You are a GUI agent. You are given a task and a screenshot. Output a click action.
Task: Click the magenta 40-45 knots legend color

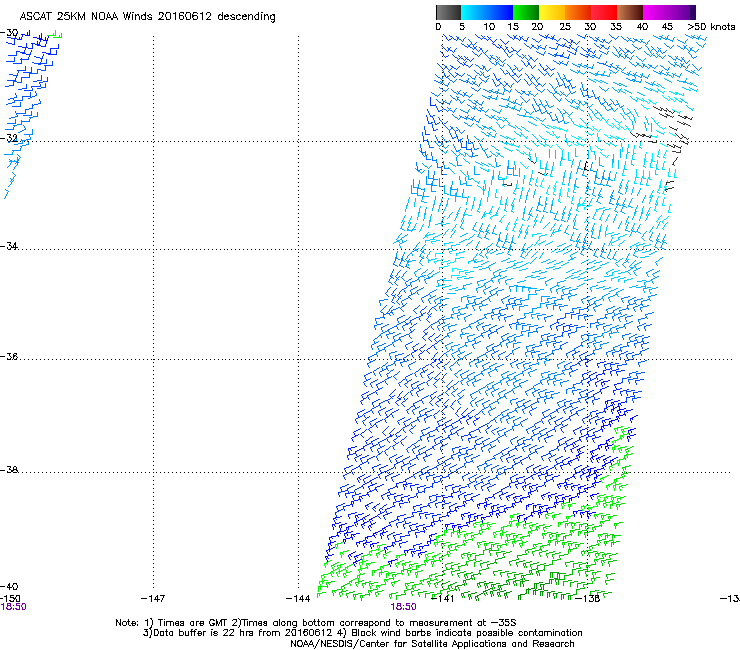point(656,12)
